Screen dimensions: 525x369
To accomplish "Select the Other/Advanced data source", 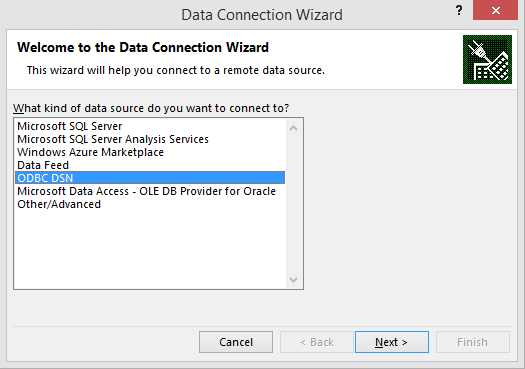I will (x=59, y=204).
